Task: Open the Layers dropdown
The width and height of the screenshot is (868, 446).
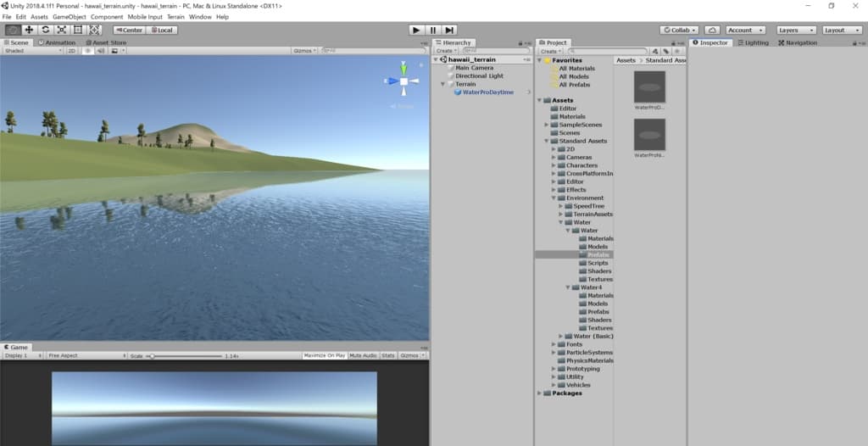Action: (x=796, y=30)
